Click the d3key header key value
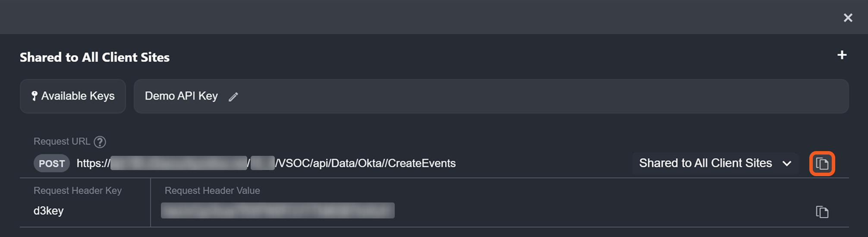This screenshot has width=868, height=237. click(48, 211)
